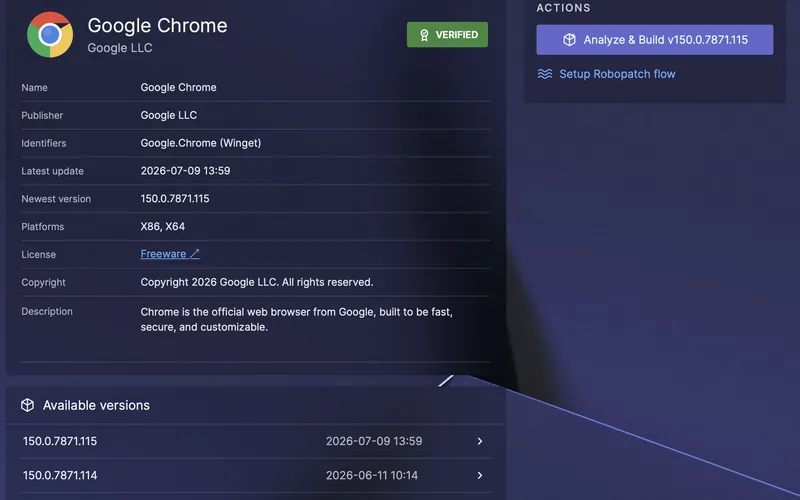
Task: Click the Platforms value X86, X64
Action: click(163, 227)
